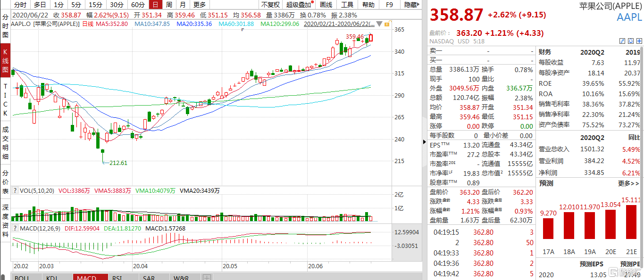644x280 pixels.
Task: Click the MACD(12,26,9) indicator label
Action: [x=41, y=228]
